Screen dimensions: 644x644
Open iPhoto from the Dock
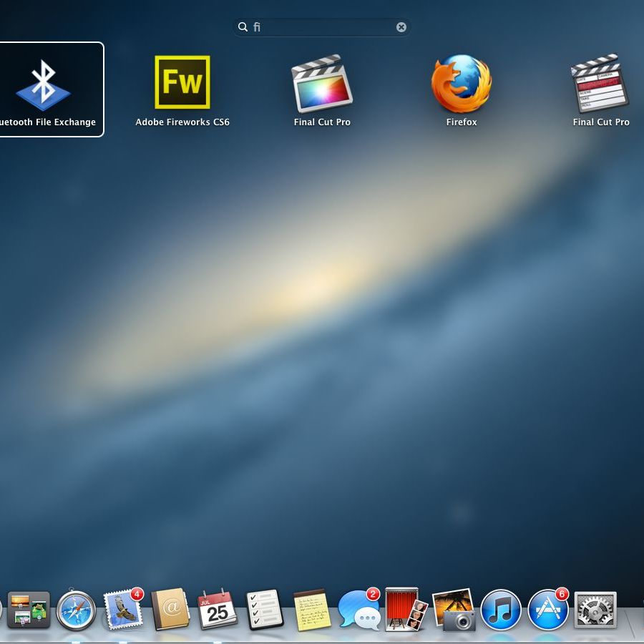454,610
